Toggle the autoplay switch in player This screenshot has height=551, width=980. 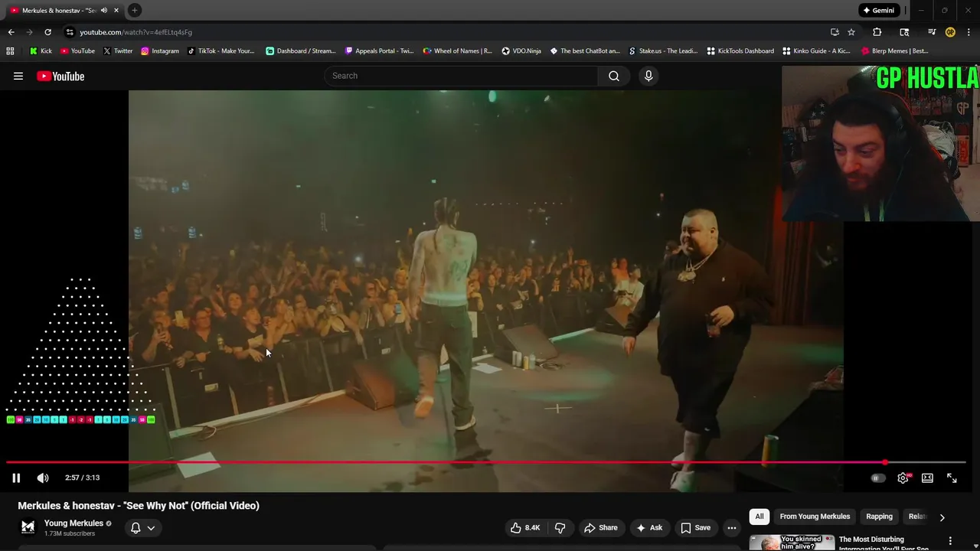[878, 478]
